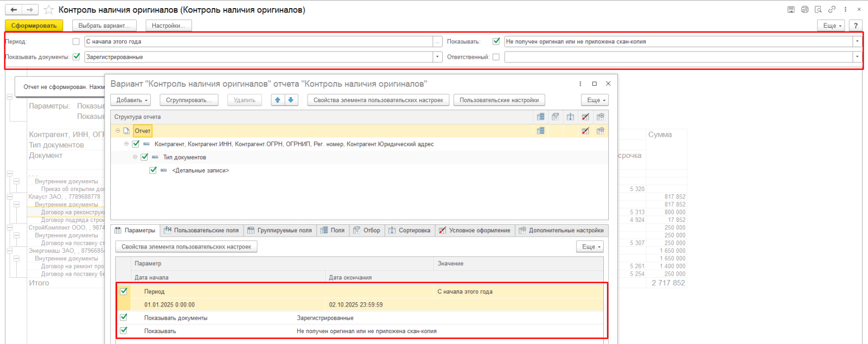This screenshot has width=868, height=344.
Task: Click Сгруппировать button
Action: [189, 100]
